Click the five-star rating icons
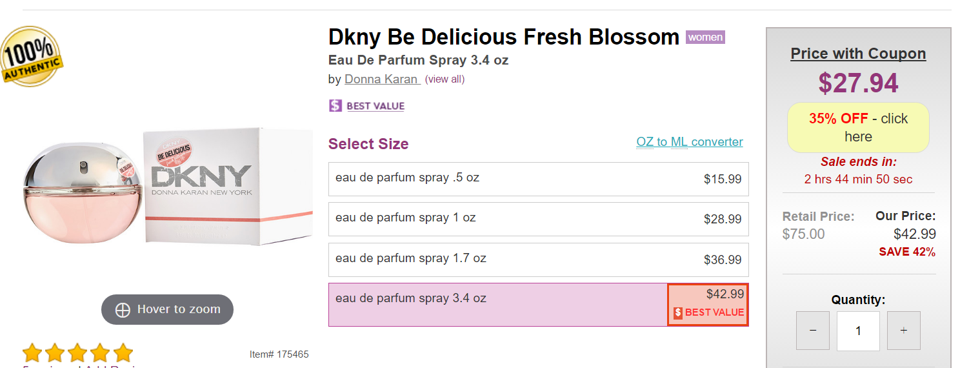Screen dimensions: 980x368 [x=77, y=353]
